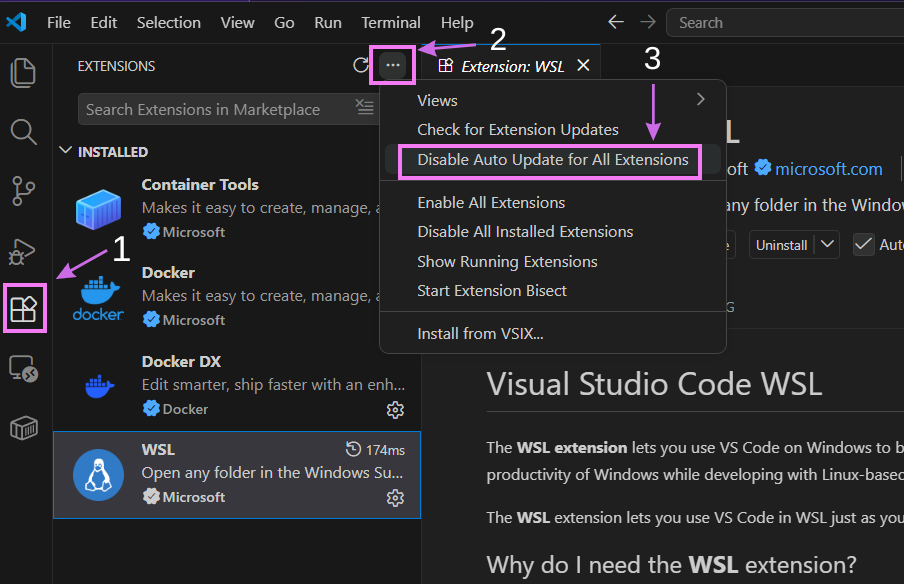Viewport: 904px width, 584px height.
Task: Open the Manage gear for WSL extension
Action: [395, 498]
